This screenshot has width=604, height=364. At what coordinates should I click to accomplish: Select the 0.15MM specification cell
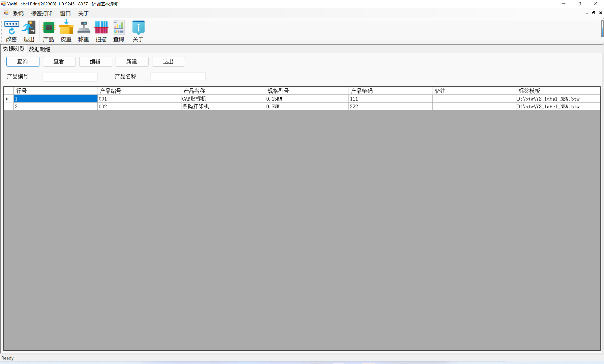click(x=307, y=99)
